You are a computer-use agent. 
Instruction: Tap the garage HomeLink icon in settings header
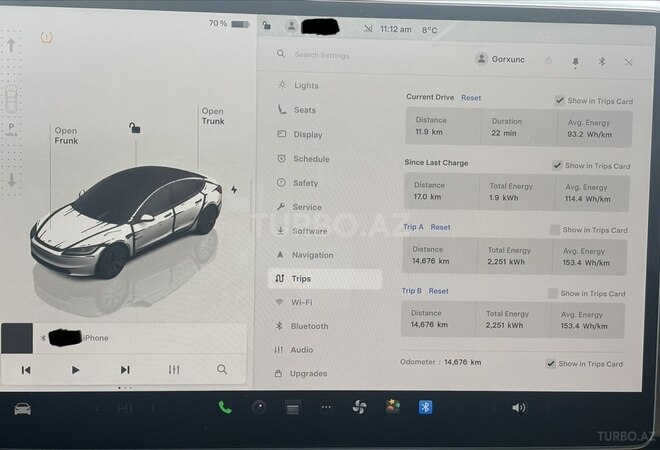548,61
